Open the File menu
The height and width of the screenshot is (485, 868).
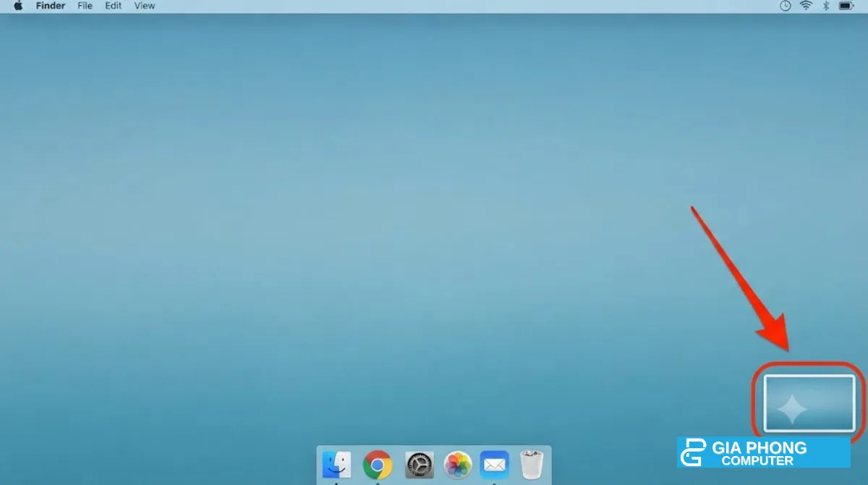[x=85, y=6]
